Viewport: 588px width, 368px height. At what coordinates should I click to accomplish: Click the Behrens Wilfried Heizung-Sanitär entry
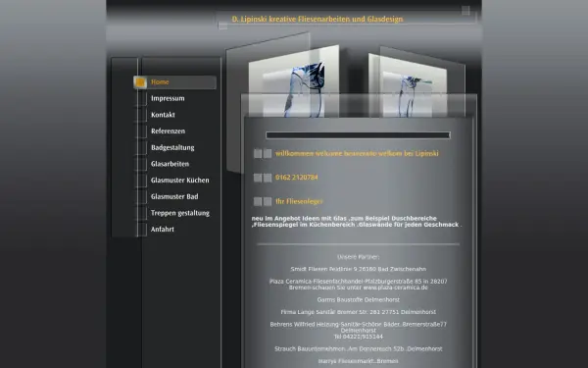click(358, 330)
